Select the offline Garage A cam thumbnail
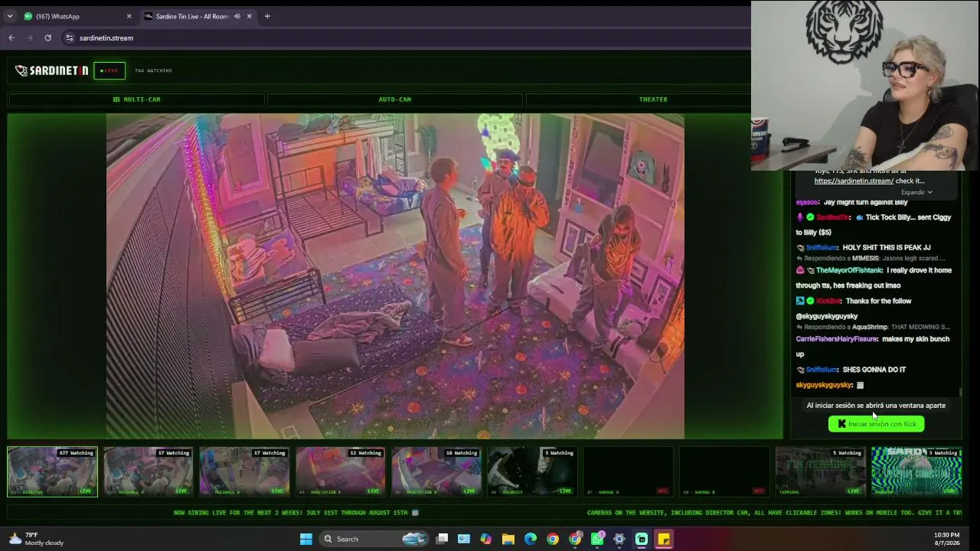This screenshot has width=980, height=551. click(x=628, y=471)
